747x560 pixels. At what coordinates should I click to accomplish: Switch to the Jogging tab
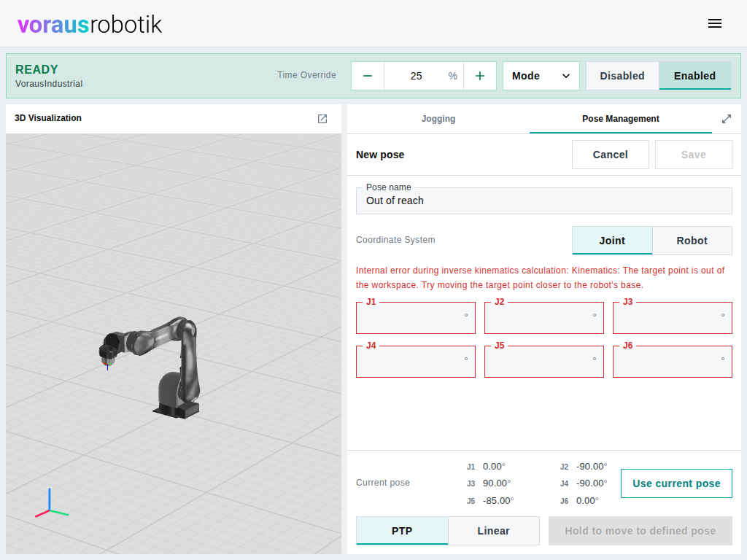point(438,119)
